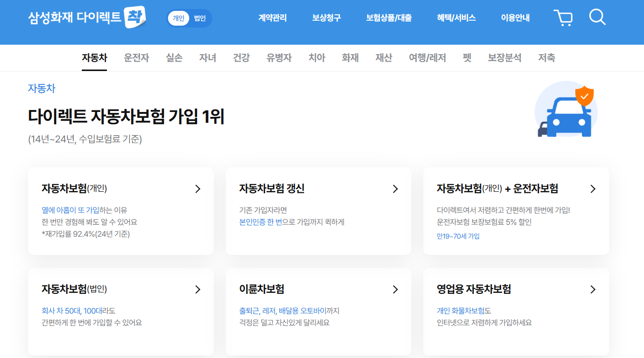Select the 자녀 category tab
Screen dimensions: 644x358
click(x=208, y=58)
